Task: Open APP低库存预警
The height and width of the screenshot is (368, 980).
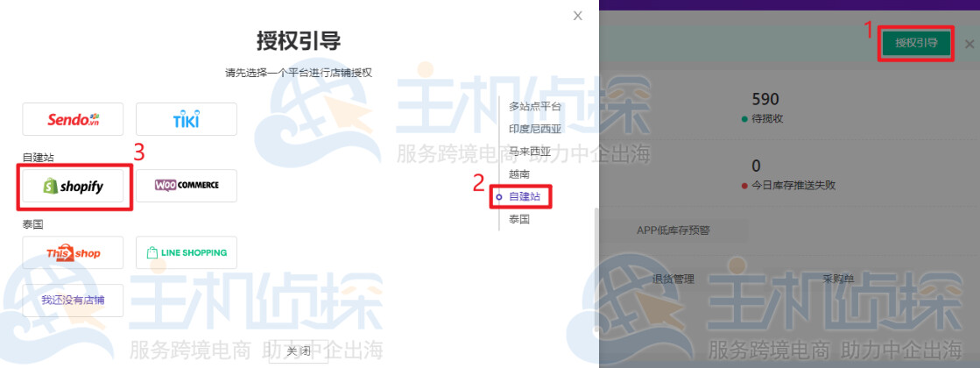Action: [673, 230]
